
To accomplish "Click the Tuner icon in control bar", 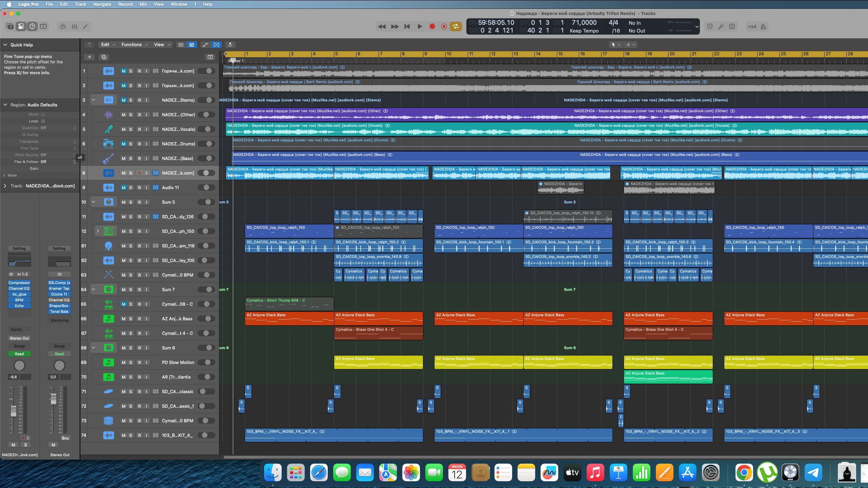I will (721, 26).
